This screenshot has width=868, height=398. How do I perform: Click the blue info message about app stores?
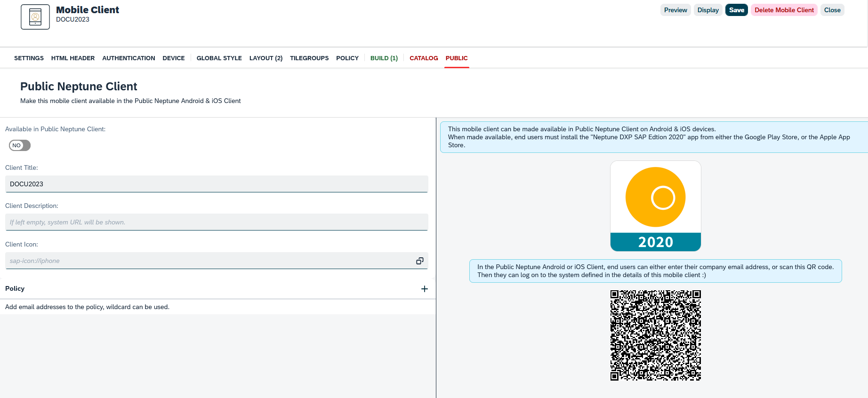[654, 137]
